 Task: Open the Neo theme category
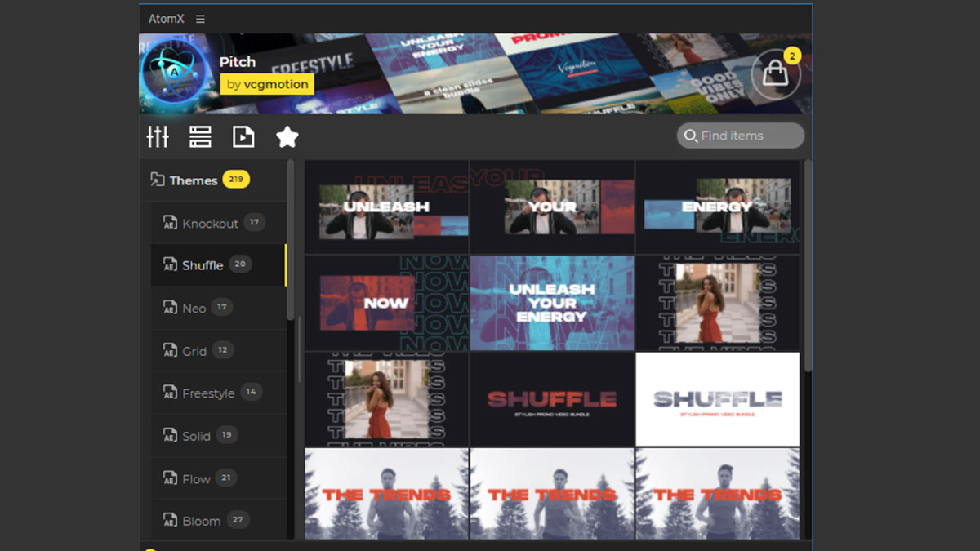point(194,309)
